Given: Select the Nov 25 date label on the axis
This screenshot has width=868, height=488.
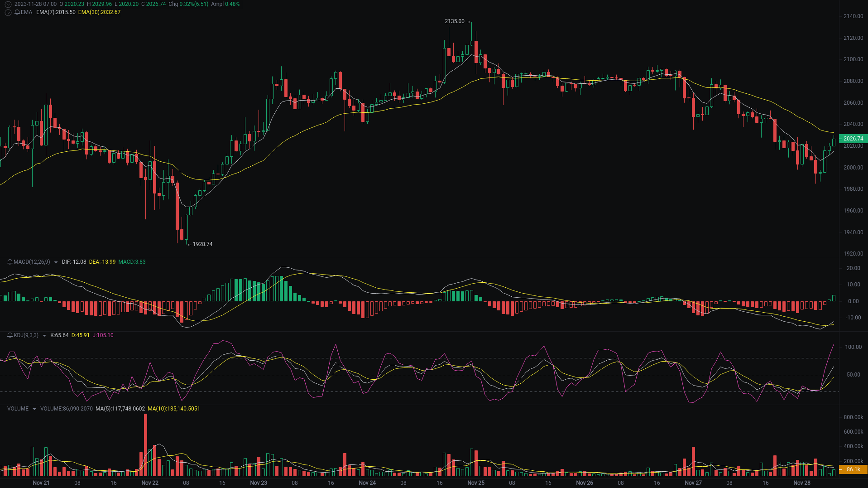Looking at the screenshot, I should 476,483.
